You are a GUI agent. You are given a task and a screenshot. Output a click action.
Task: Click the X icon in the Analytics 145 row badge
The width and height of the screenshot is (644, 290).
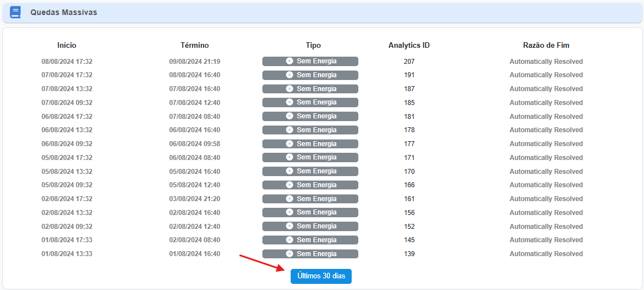tap(290, 240)
